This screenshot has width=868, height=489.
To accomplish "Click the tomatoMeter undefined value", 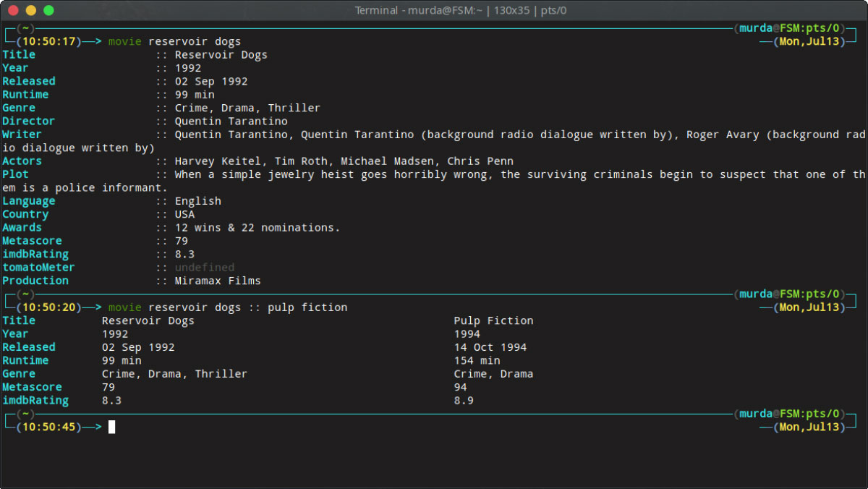I will (x=205, y=267).
